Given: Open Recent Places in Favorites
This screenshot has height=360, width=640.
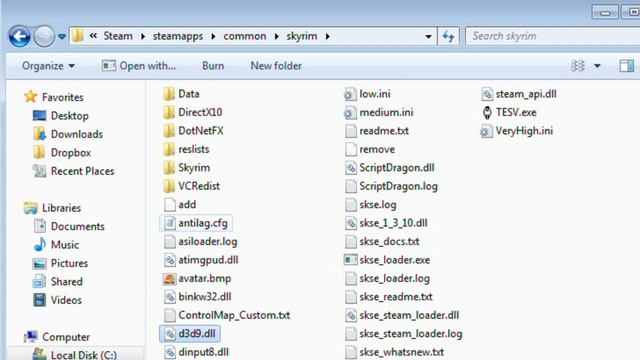Looking at the screenshot, I should [x=73, y=171].
